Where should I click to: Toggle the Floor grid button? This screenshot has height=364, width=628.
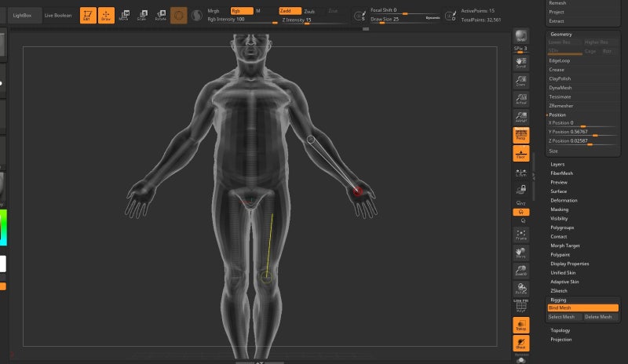520,153
